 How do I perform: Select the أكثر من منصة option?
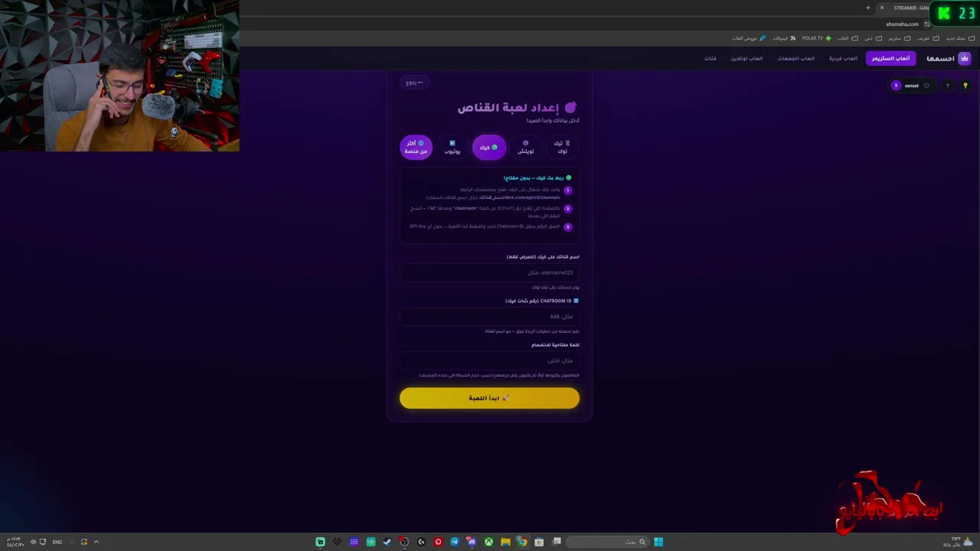[416, 147]
